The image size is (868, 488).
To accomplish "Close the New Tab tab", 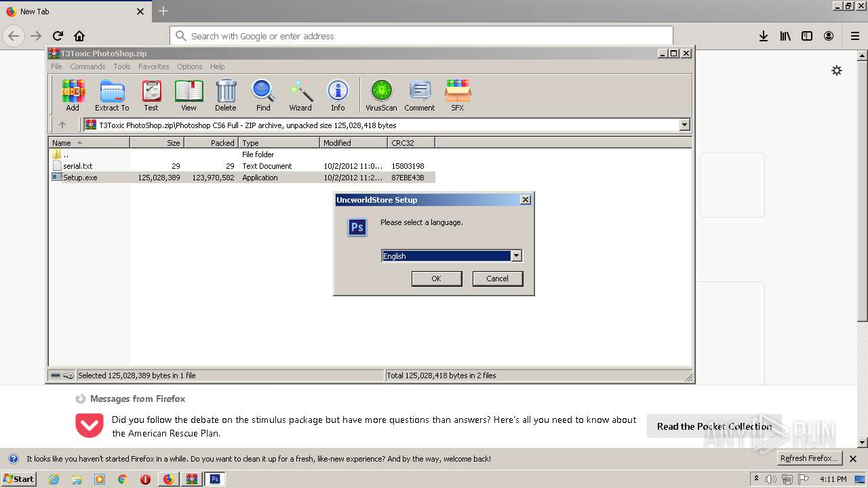I will pyautogui.click(x=140, y=12).
